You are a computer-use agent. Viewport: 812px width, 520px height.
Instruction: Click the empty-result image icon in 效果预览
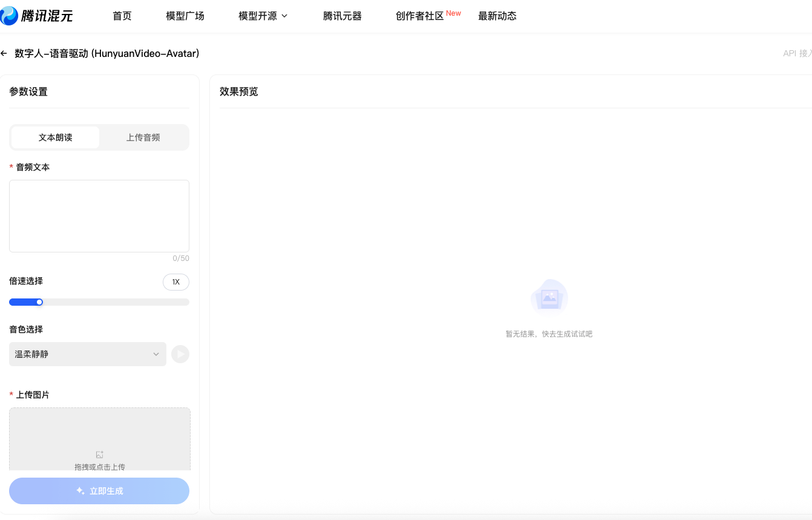[x=549, y=297]
